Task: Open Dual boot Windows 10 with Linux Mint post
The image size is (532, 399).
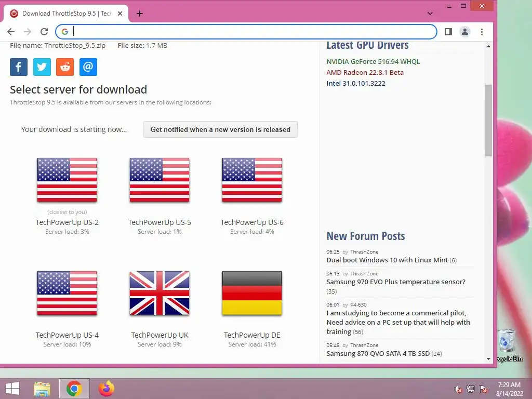Action: point(387,260)
